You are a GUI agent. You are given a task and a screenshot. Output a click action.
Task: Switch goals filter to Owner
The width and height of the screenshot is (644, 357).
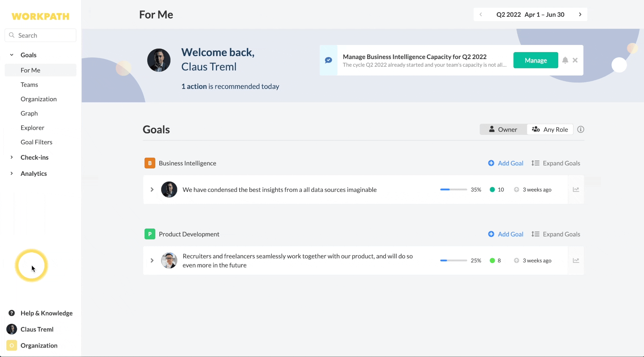(503, 130)
